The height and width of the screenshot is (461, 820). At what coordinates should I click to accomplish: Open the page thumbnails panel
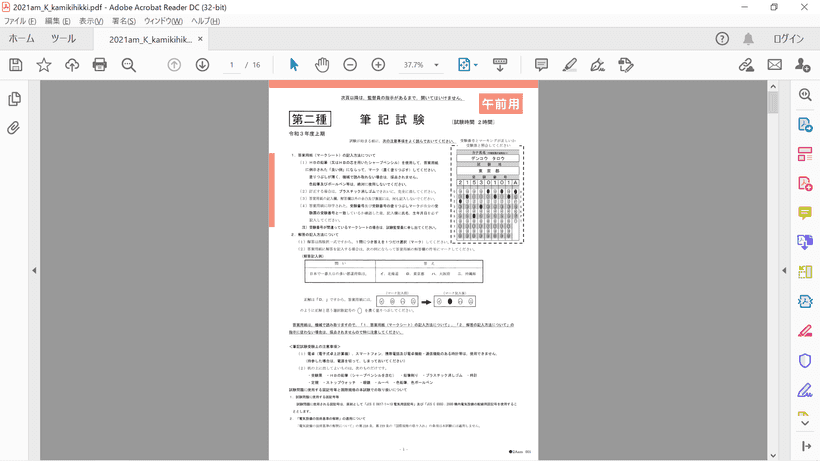coord(15,99)
